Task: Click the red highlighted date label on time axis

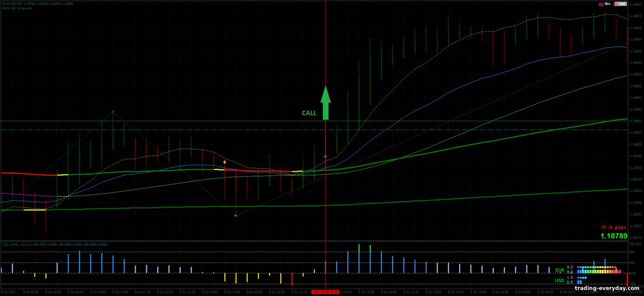Action: (325, 292)
